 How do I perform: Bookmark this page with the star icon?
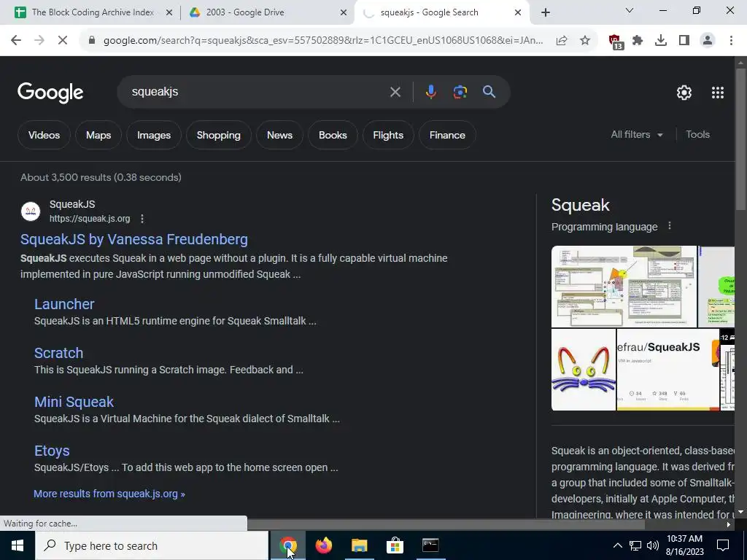tap(585, 41)
